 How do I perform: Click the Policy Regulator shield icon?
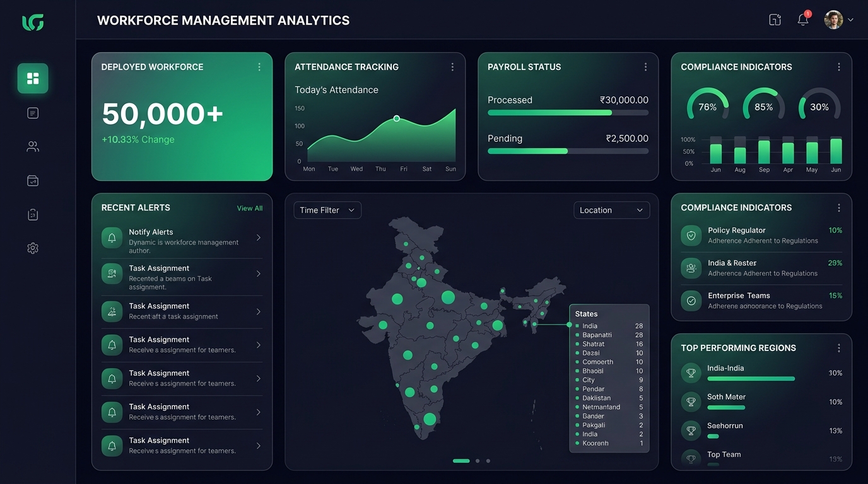click(691, 236)
